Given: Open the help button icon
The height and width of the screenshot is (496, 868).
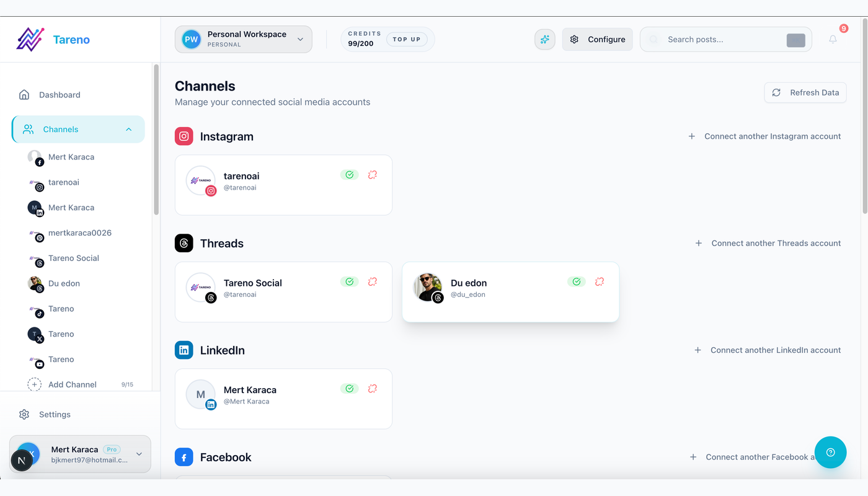Looking at the screenshot, I should [831, 452].
